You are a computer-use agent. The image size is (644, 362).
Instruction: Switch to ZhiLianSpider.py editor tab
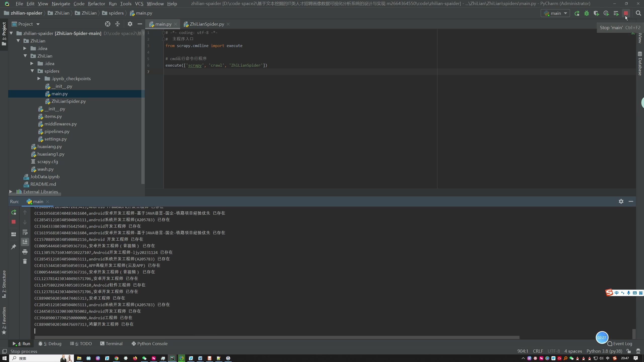coord(207,24)
